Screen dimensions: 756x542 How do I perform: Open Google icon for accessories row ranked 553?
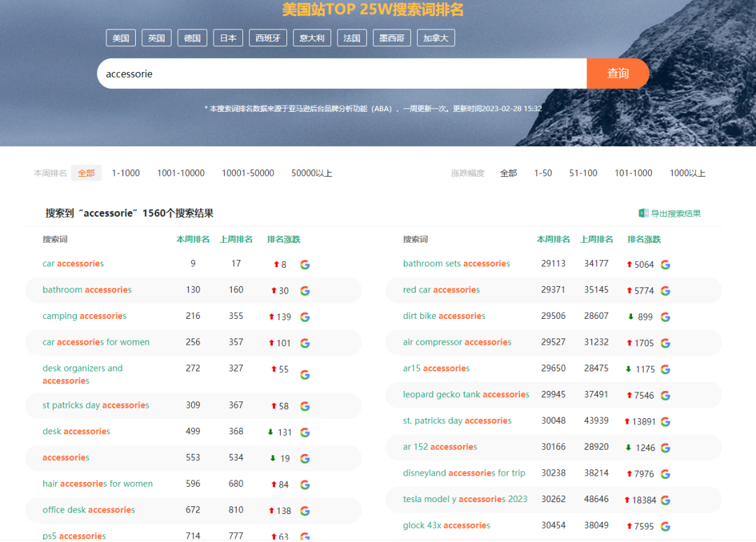pyautogui.click(x=304, y=458)
